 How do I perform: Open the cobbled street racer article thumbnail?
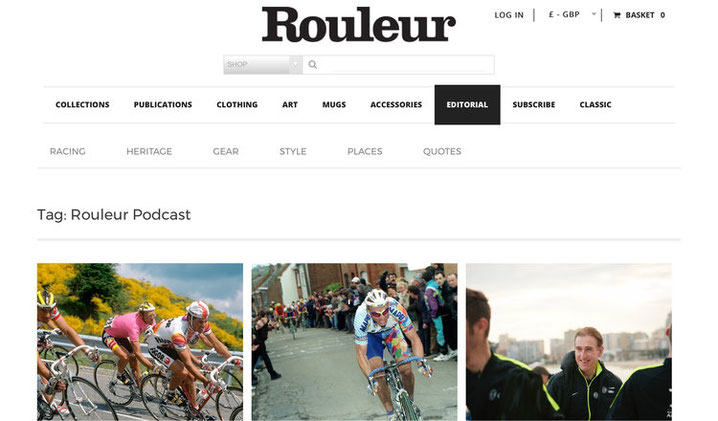(x=354, y=342)
